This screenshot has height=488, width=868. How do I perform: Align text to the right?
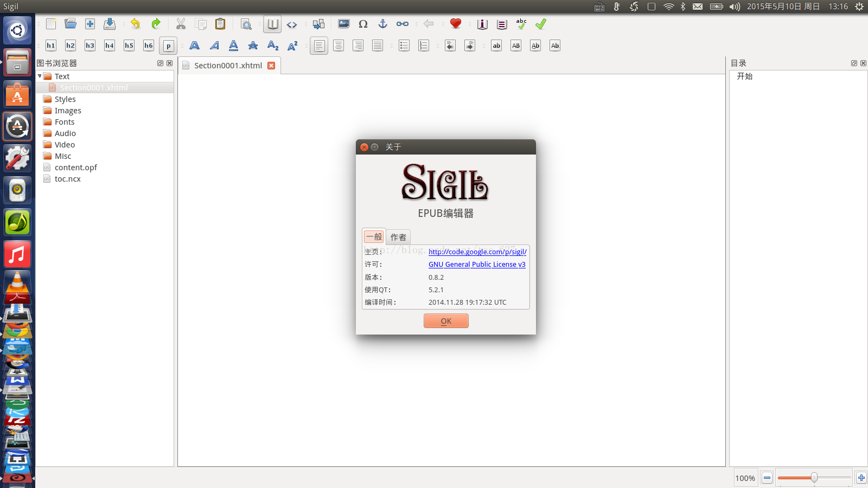pyautogui.click(x=358, y=46)
